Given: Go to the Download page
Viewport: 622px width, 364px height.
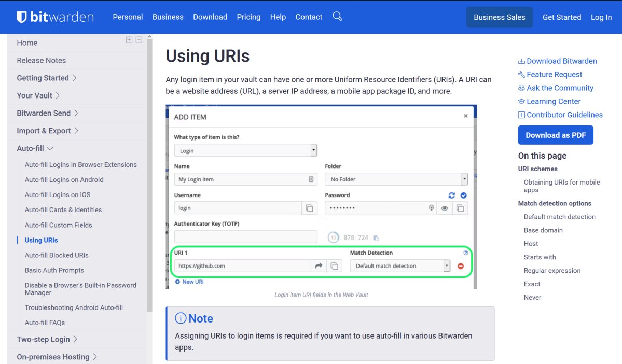Looking at the screenshot, I should pyautogui.click(x=210, y=17).
